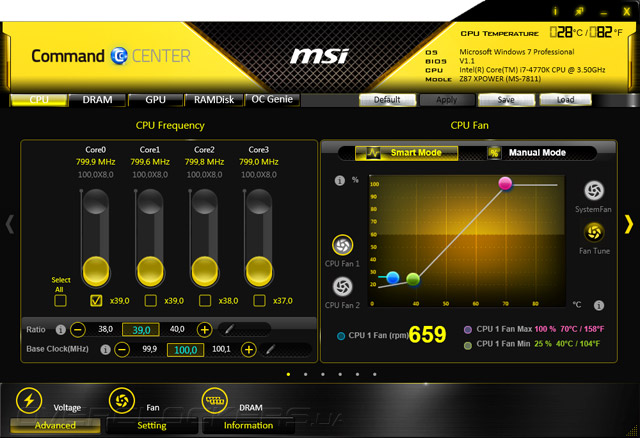Click the detach window arrow icon
This screenshot has width=640, height=438.
[580, 11]
